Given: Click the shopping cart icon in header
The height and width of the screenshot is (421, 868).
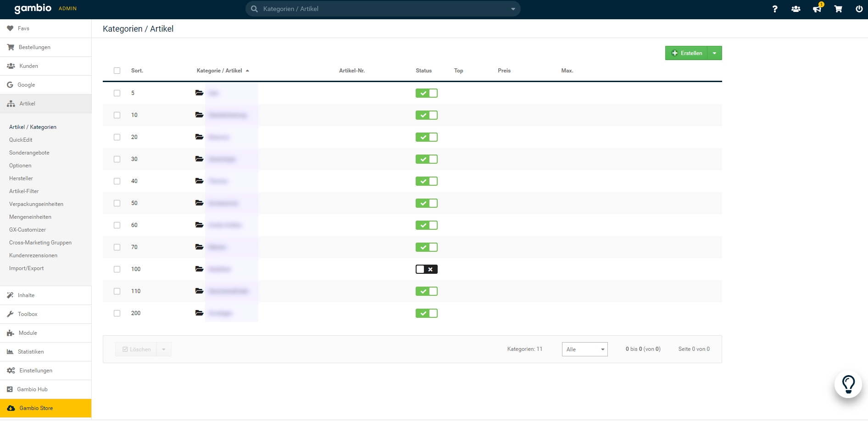Looking at the screenshot, I should pyautogui.click(x=838, y=9).
